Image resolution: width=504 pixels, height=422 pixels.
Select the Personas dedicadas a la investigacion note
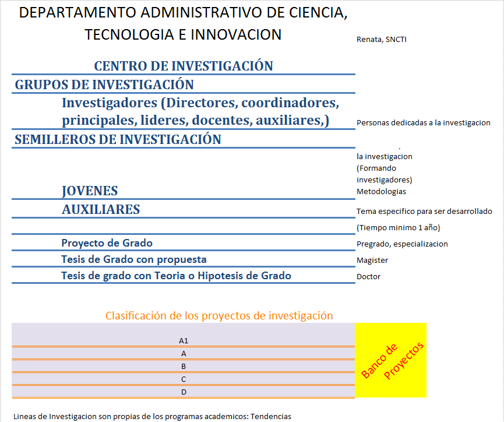coord(423,123)
